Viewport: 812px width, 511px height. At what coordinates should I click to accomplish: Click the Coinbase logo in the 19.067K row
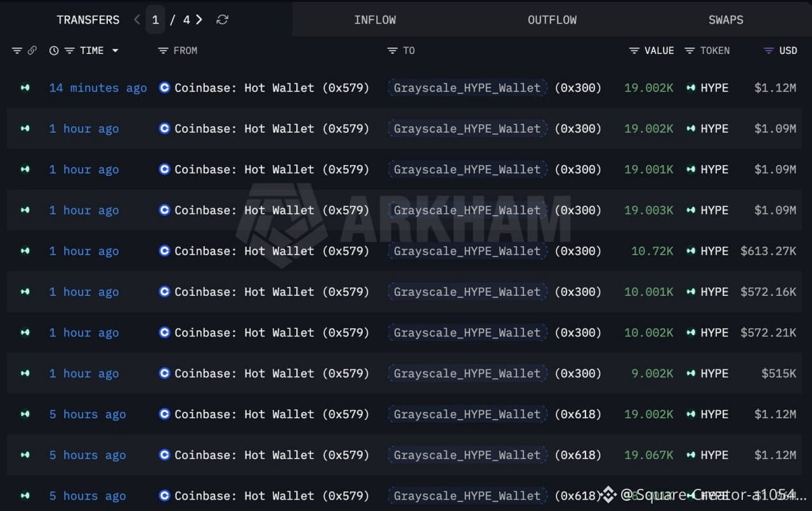tap(164, 455)
